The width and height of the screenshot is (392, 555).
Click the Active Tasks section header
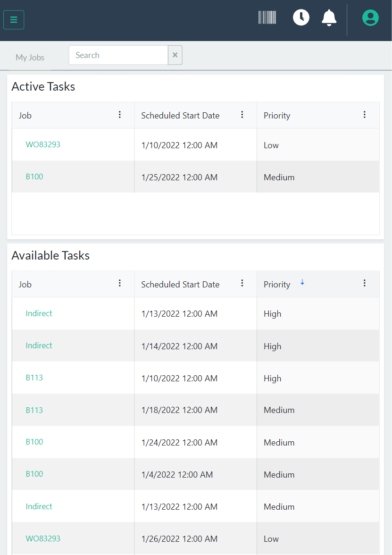[43, 86]
